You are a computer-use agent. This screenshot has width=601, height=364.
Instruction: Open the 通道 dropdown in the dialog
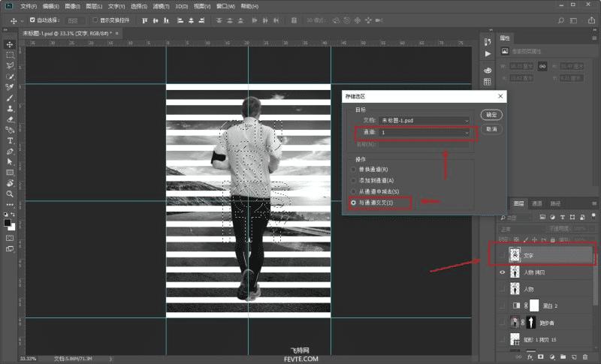pyautogui.click(x=425, y=132)
